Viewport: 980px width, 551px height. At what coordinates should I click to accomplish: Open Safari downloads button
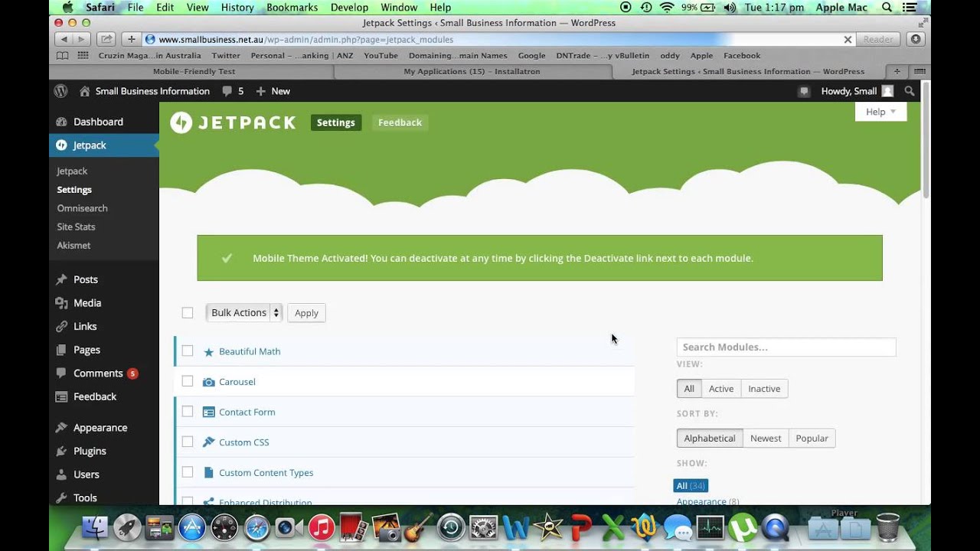click(916, 39)
